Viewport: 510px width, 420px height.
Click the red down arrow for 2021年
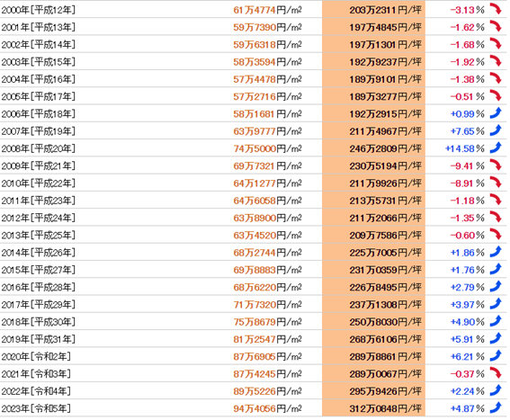pos(496,373)
